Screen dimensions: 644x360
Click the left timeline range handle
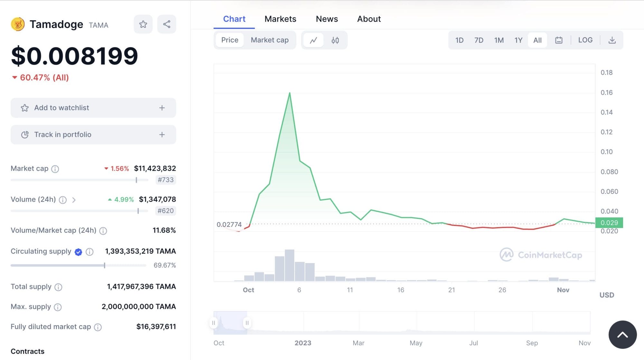pos(213,322)
